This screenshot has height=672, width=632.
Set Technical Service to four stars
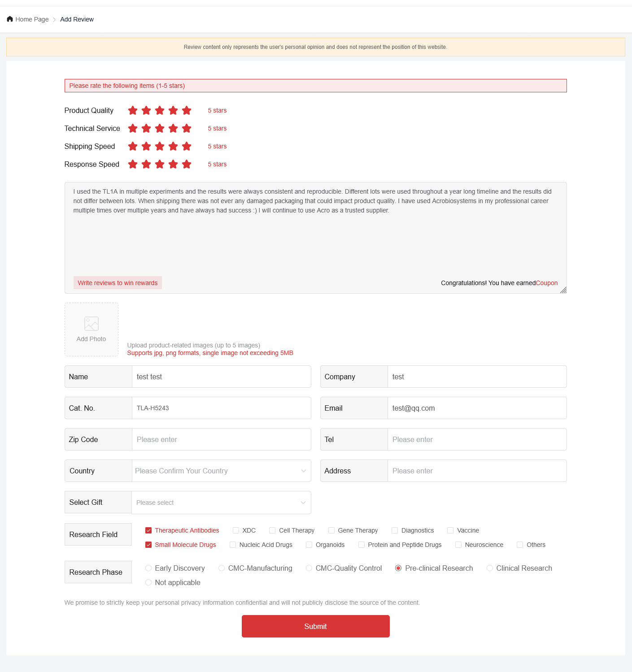pos(173,128)
